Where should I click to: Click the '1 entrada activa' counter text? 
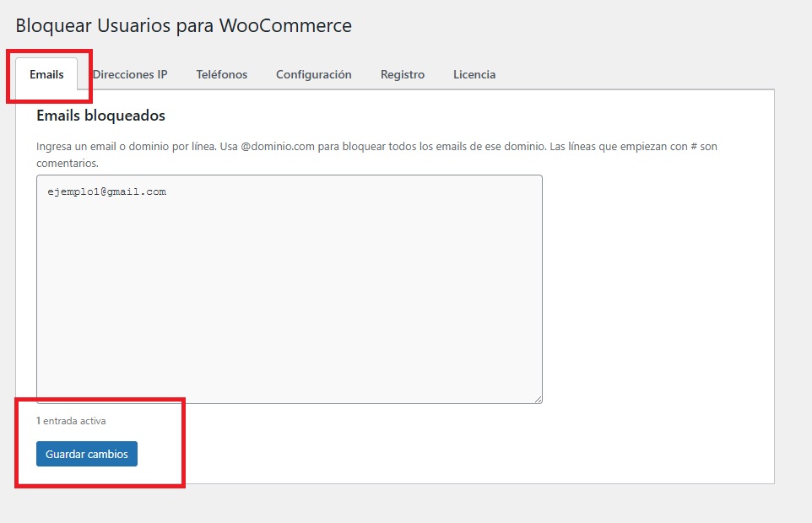coord(71,420)
